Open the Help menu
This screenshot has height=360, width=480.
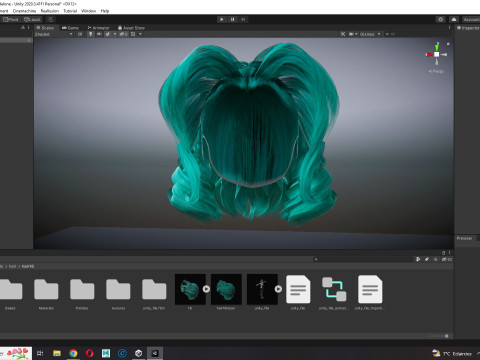(x=105, y=11)
